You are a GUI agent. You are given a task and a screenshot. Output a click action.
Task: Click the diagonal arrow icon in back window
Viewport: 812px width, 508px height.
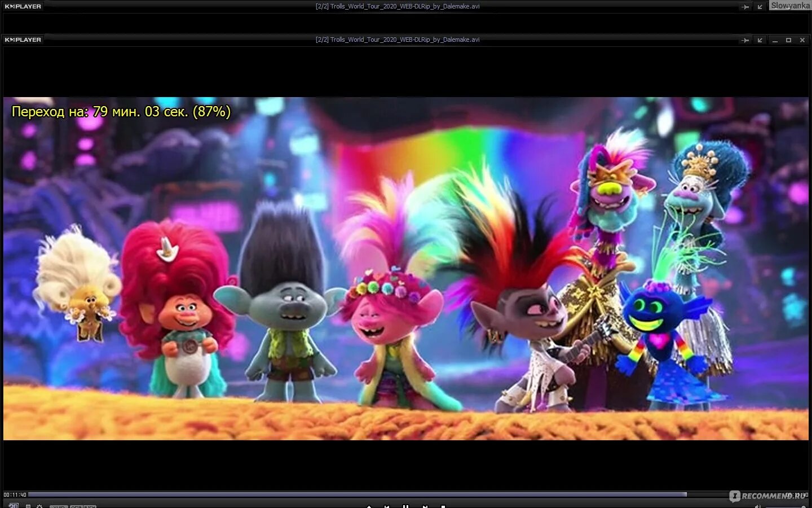(x=760, y=7)
